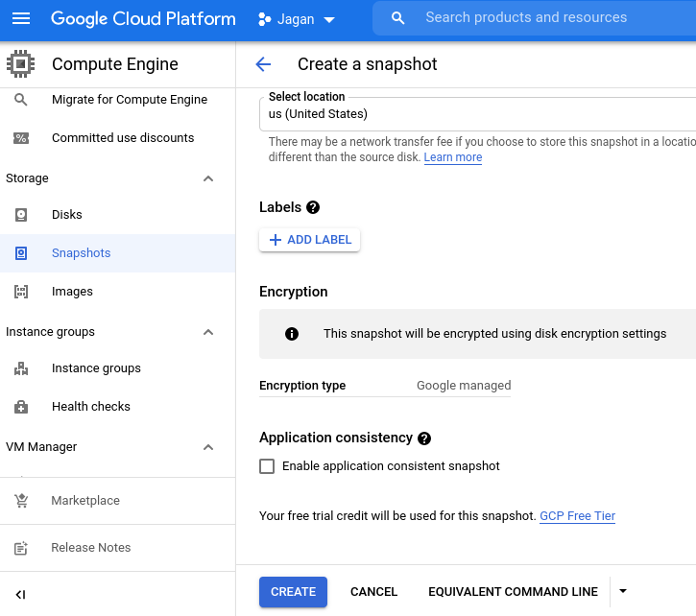This screenshot has height=616, width=696.
Task: Click the encryption info icon
Action: point(292,334)
